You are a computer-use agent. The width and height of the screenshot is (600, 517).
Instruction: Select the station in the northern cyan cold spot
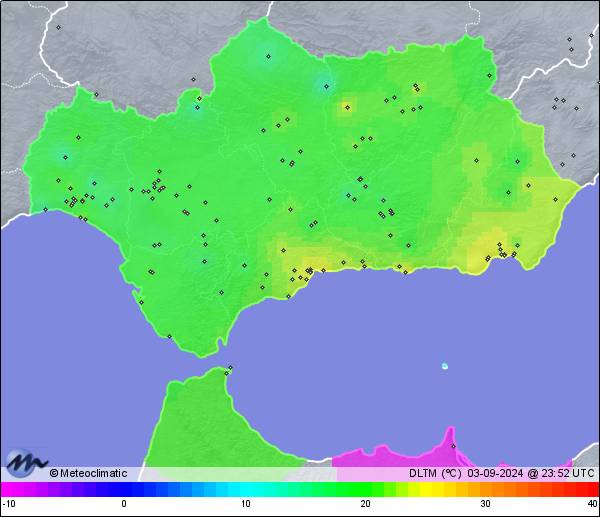click(x=268, y=56)
